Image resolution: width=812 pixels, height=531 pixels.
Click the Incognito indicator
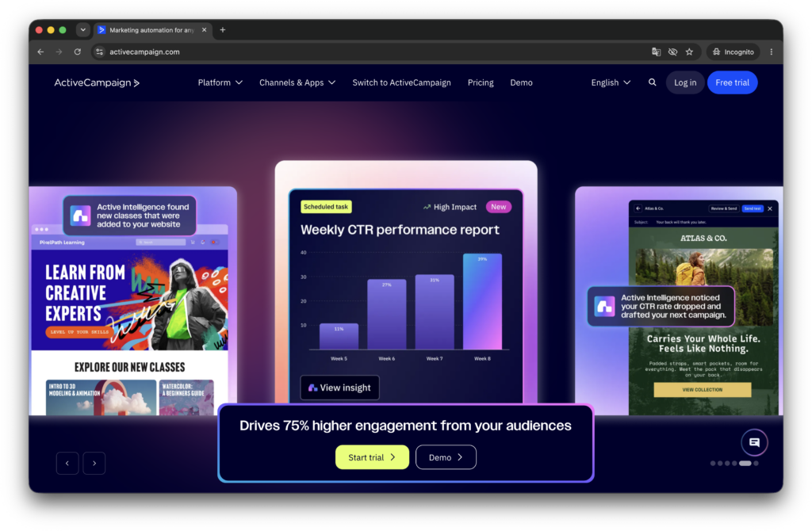point(733,52)
